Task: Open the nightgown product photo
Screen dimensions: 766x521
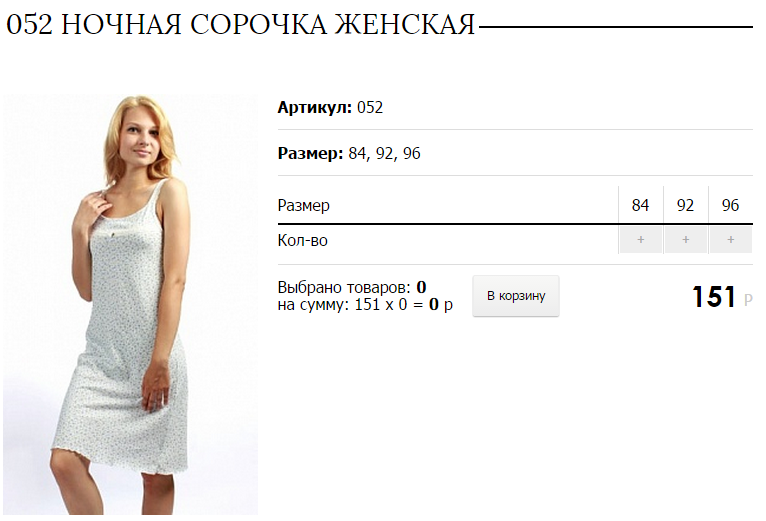Action: point(130,304)
